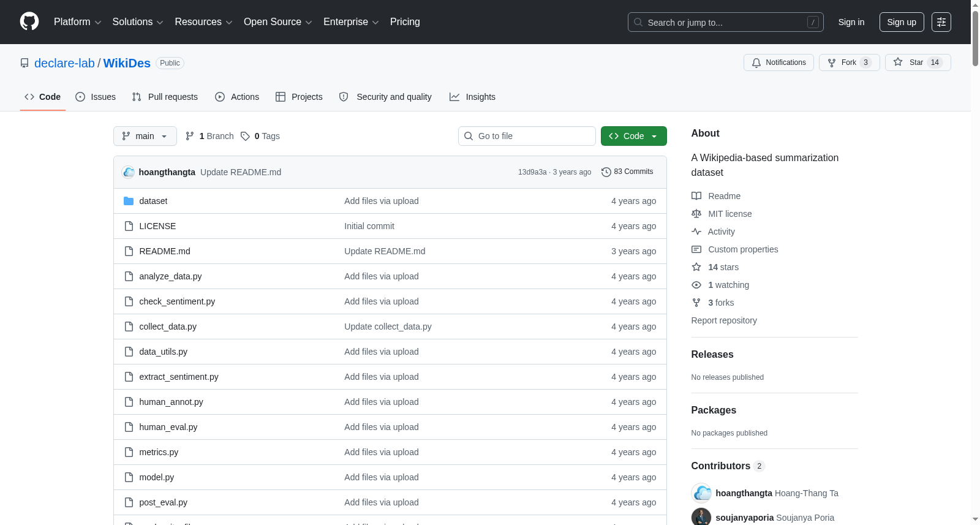Screen dimensions: 980x525
Task: Open the Releases section heading link
Action: pos(712,354)
